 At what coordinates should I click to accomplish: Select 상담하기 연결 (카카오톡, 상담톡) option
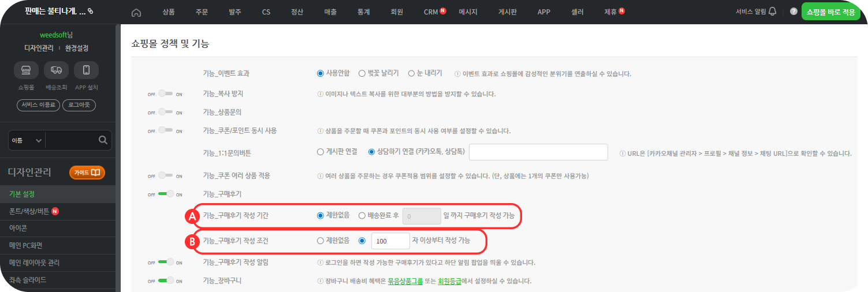point(371,152)
